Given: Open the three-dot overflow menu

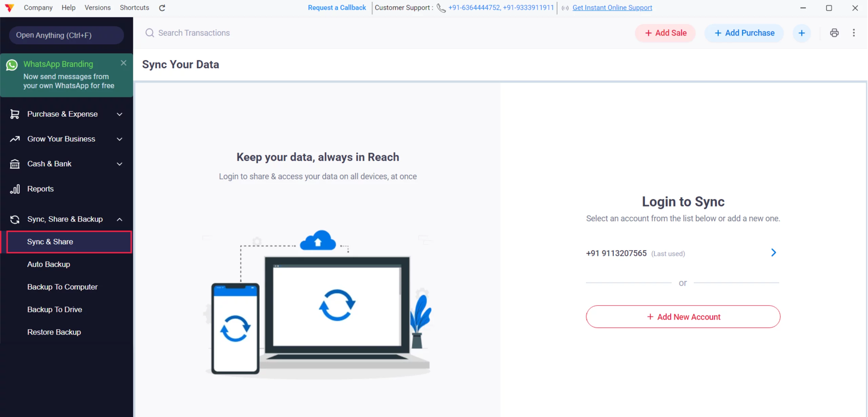Looking at the screenshot, I should point(854,33).
